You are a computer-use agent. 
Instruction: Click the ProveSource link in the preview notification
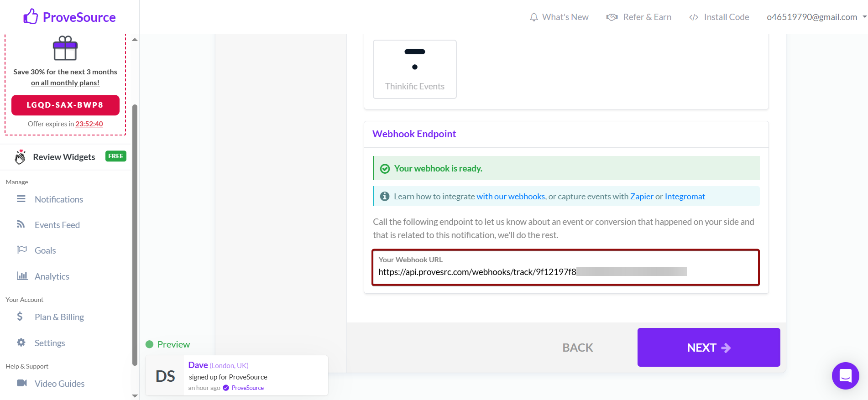coord(248,388)
